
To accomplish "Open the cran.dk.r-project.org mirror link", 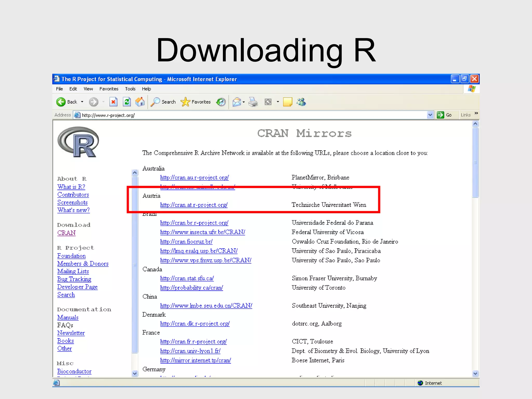I will (x=195, y=324).
